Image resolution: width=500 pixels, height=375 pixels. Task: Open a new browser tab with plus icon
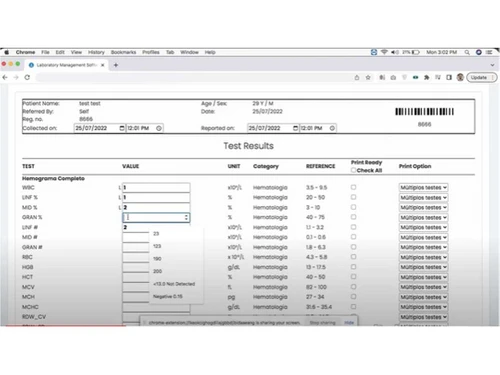[116, 65]
